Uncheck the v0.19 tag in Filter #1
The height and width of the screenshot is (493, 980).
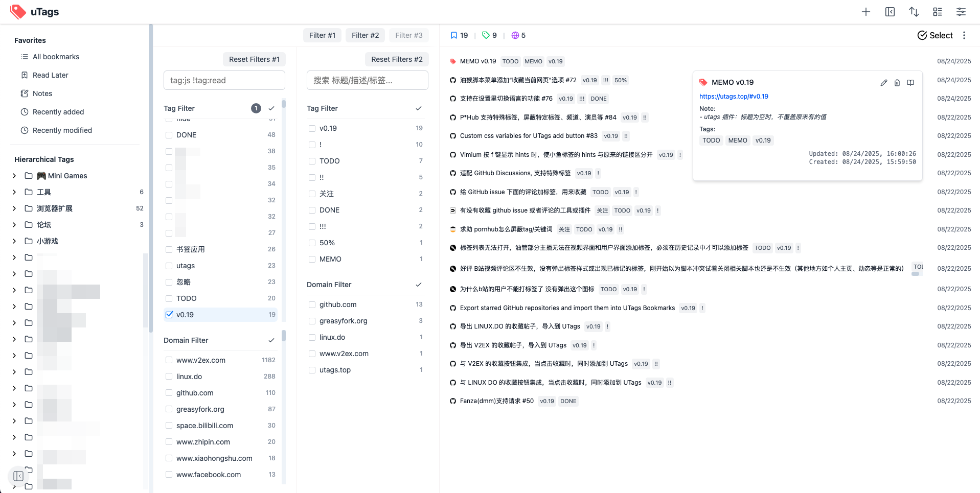pyautogui.click(x=169, y=315)
